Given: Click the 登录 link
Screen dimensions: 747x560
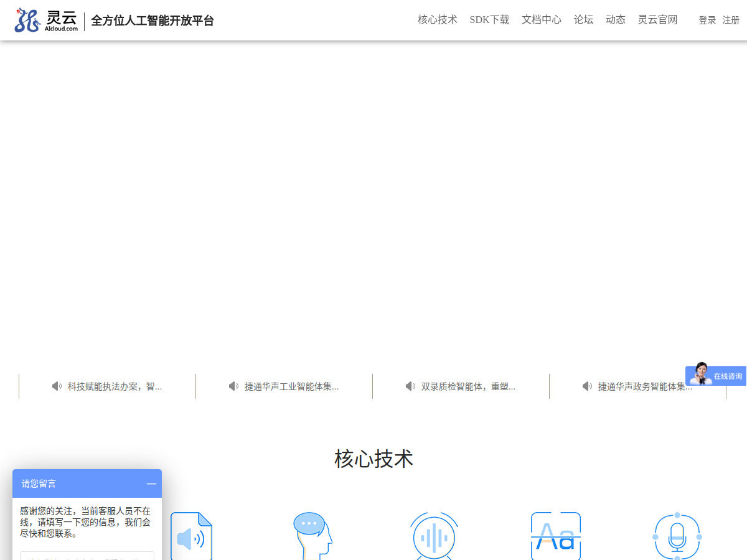Looking at the screenshot, I should [x=707, y=21].
